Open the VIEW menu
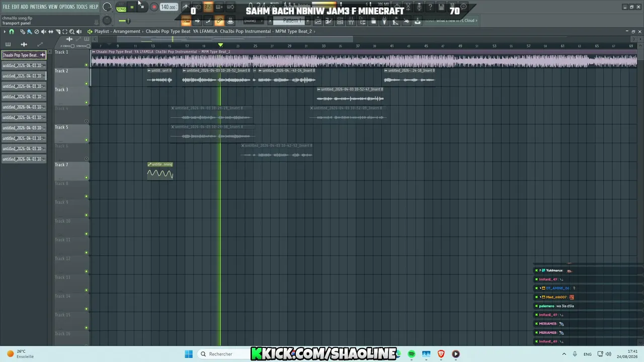644x362 pixels. pyautogui.click(x=53, y=7)
